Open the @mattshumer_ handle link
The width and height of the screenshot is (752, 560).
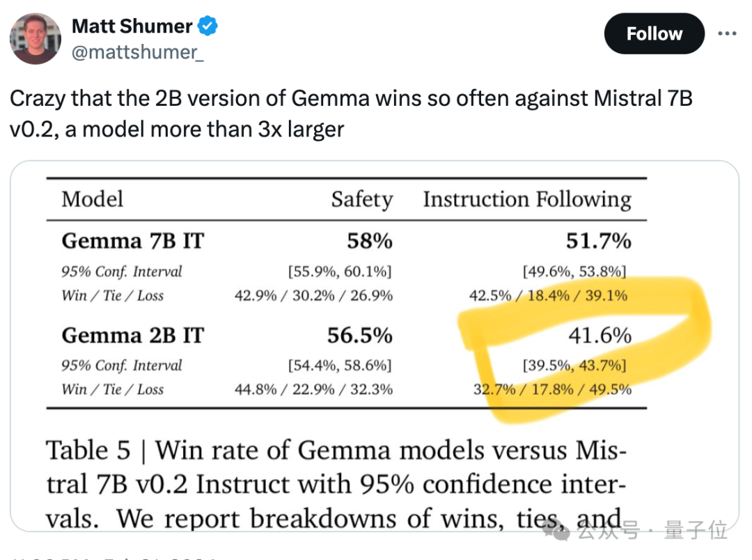[x=138, y=52]
